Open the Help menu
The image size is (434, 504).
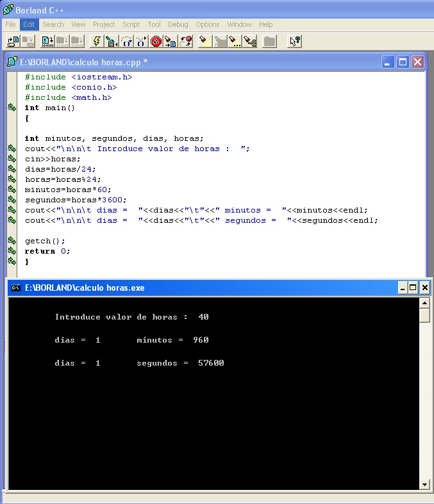pyautogui.click(x=266, y=24)
